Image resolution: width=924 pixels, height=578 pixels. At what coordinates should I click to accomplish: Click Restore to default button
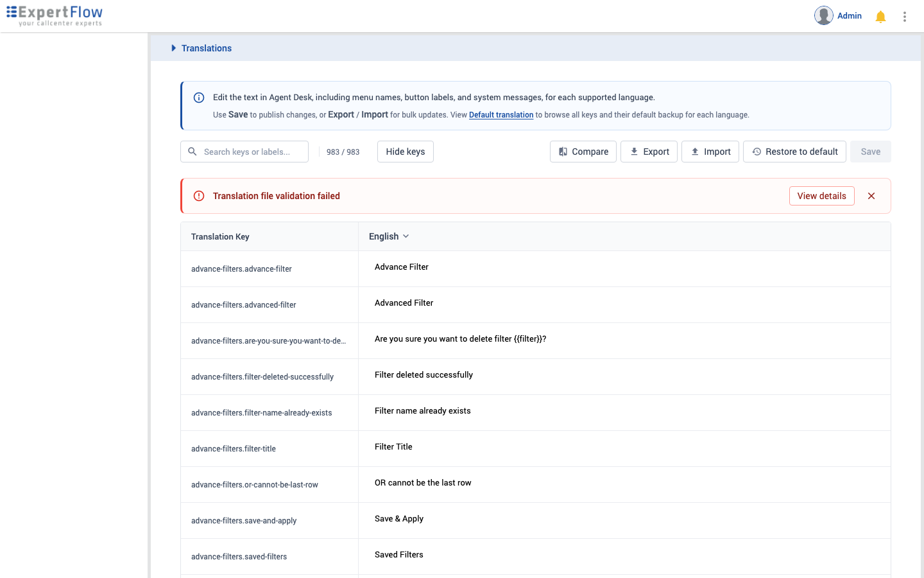coord(794,152)
